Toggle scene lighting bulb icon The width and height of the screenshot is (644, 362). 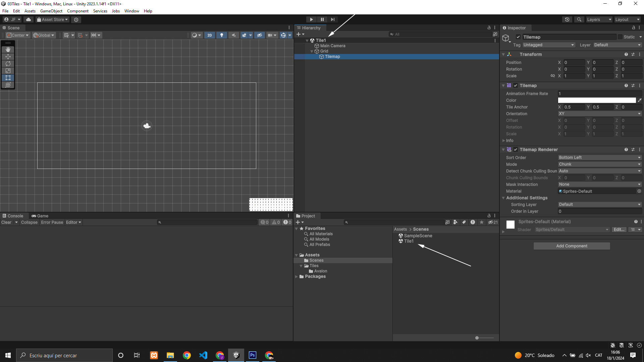221,35
